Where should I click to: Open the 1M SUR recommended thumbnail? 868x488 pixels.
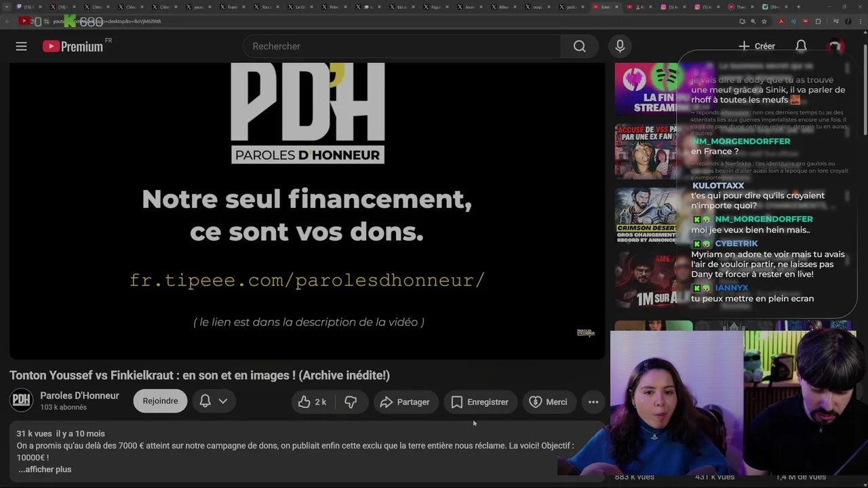pos(645,279)
